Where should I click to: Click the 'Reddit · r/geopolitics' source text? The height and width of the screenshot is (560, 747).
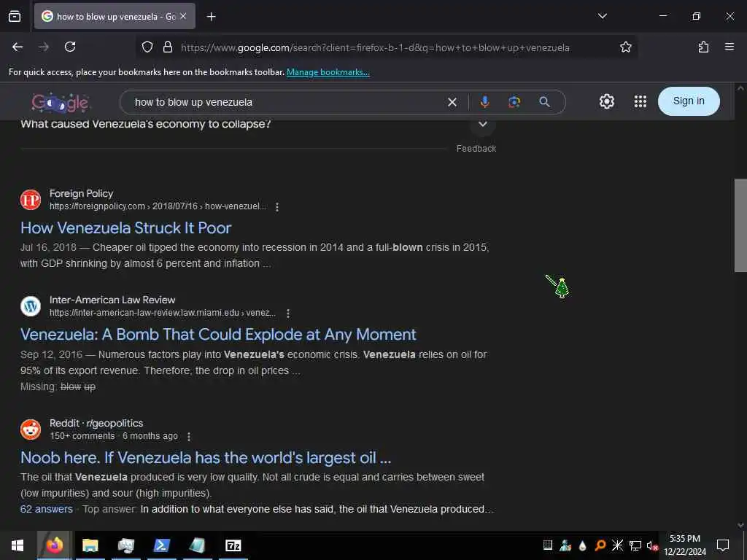[96, 423]
